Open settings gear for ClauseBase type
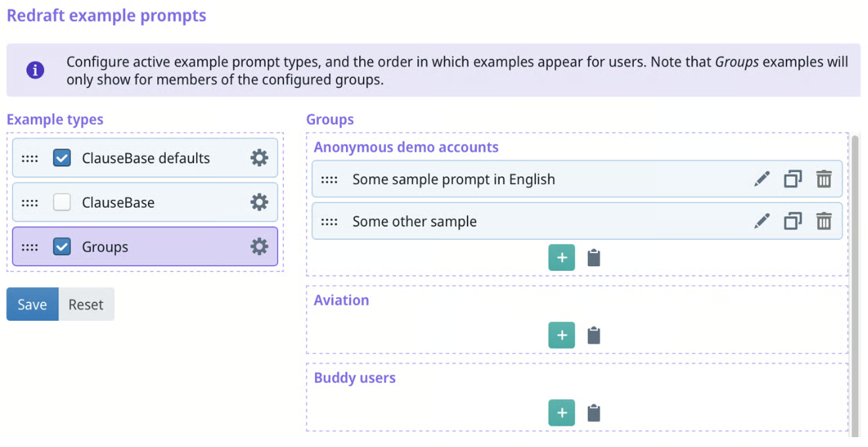Screen dimensions: 868x447 [x=260, y=202]
